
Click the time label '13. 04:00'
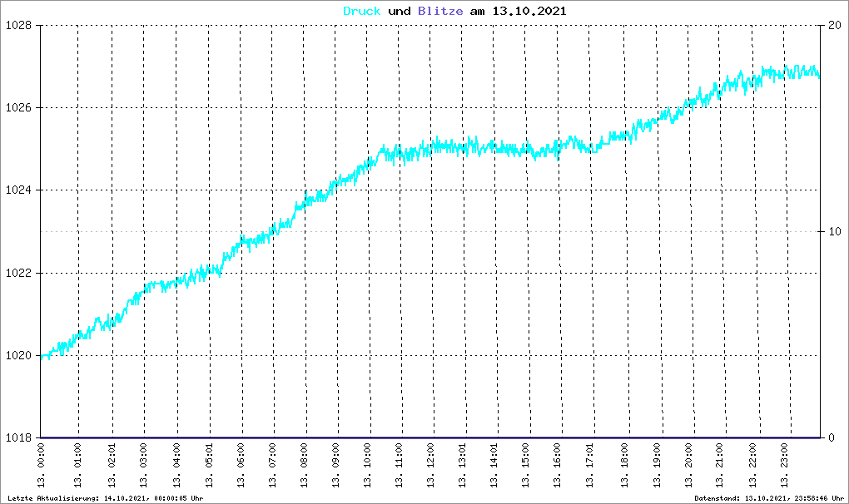pyautogui.click(x=176, y=465)
